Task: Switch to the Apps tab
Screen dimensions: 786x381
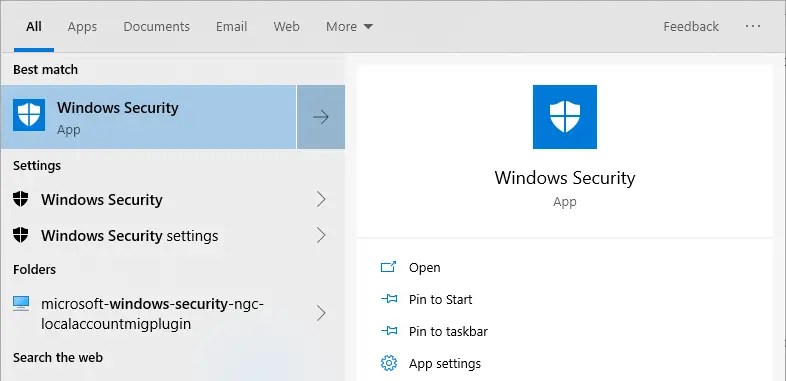Action: click(82, 27)
